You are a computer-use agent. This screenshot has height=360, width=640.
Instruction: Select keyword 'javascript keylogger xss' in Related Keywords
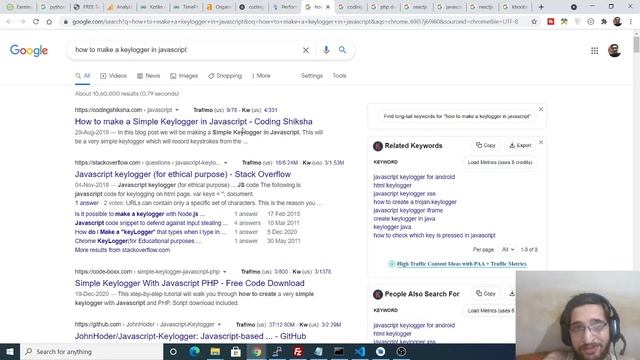(404, 193)
